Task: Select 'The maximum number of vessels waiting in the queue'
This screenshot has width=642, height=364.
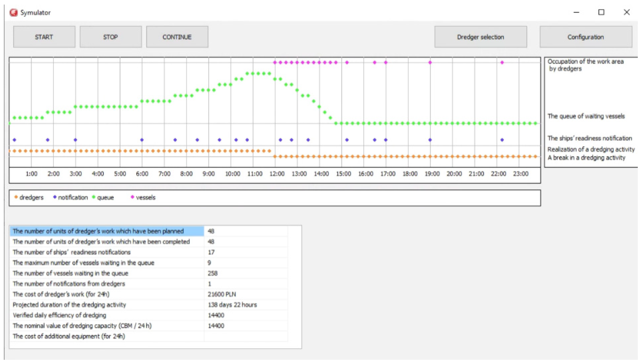Action: pos(149,263)
